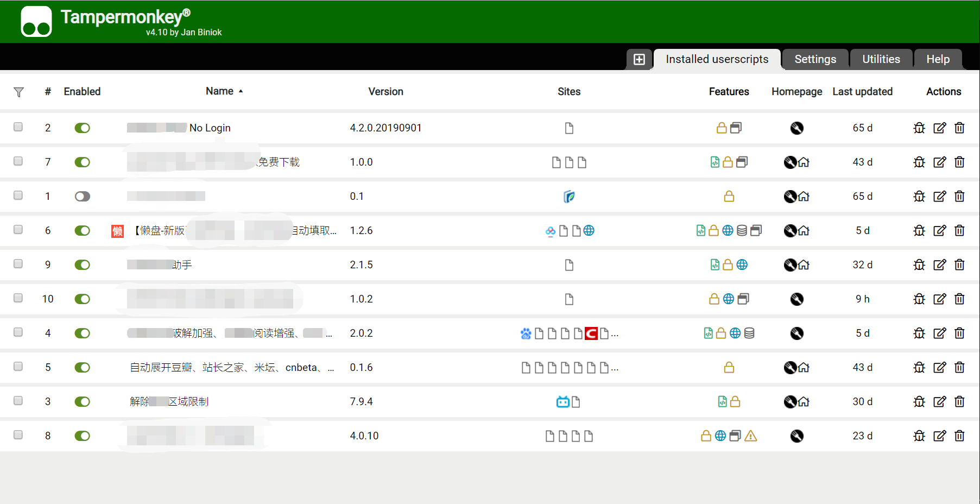Click the red site icon in version 2.0.2 row
The image size is (980, 504).
click(591, 333)
